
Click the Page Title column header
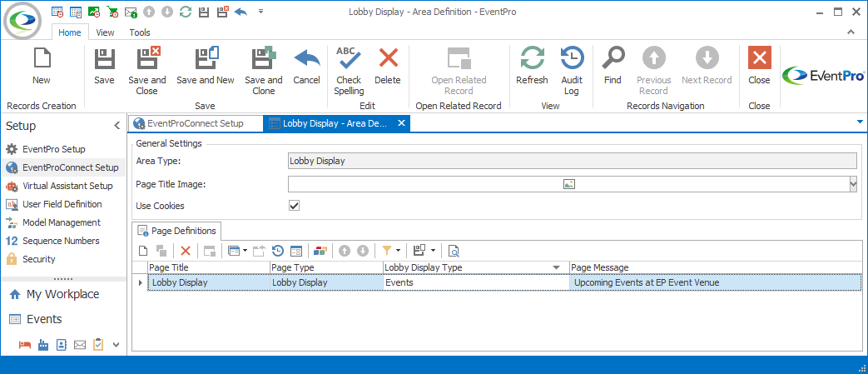pyautogui.click(x=209, y=267)
